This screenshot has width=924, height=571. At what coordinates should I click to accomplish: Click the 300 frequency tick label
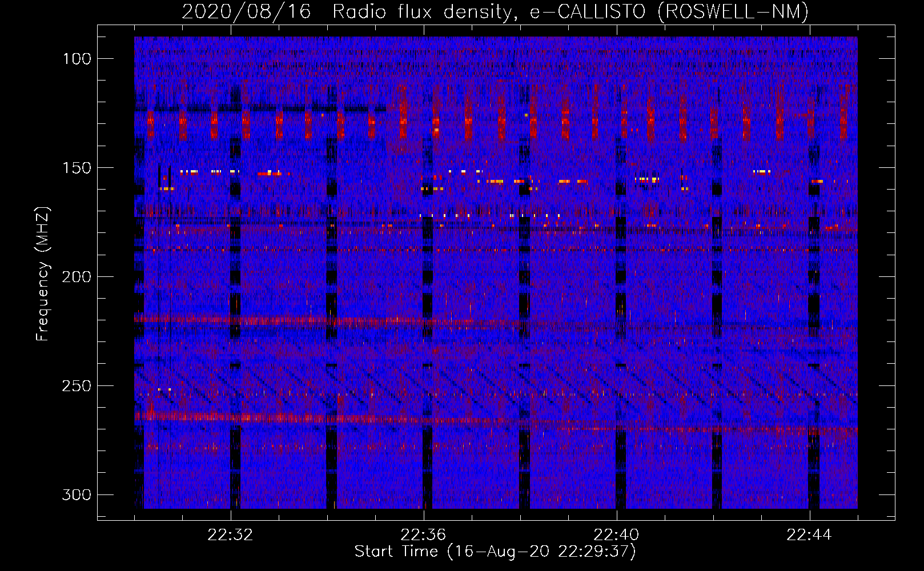click(x=76, y=494)
